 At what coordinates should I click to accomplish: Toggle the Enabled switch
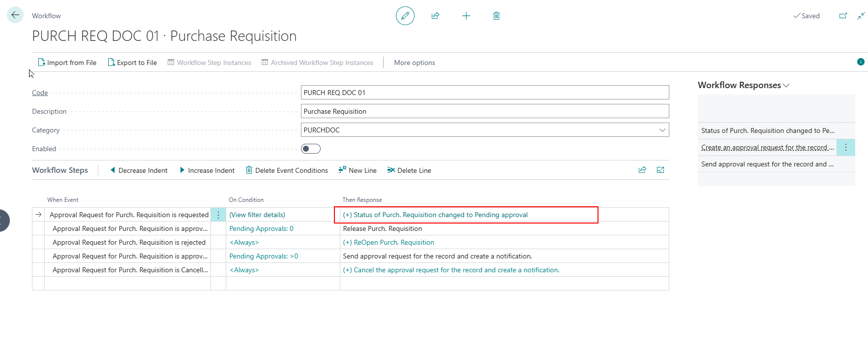point(310,149)
